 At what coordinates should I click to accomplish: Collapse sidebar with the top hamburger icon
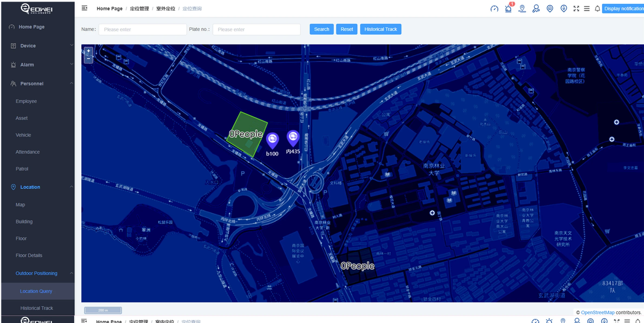click(x=84, y=8)
